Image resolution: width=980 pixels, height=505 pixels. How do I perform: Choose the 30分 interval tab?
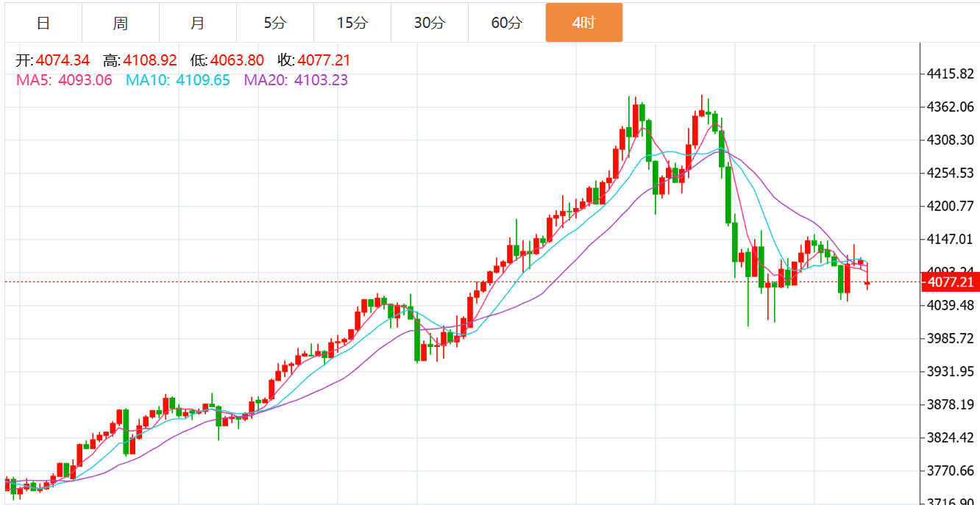tap(429, 23)
